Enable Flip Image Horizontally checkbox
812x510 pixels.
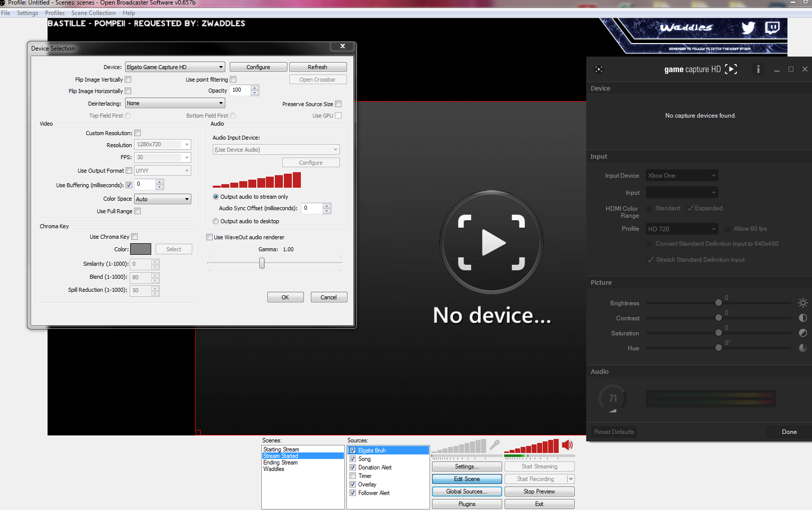click(128, 91)
